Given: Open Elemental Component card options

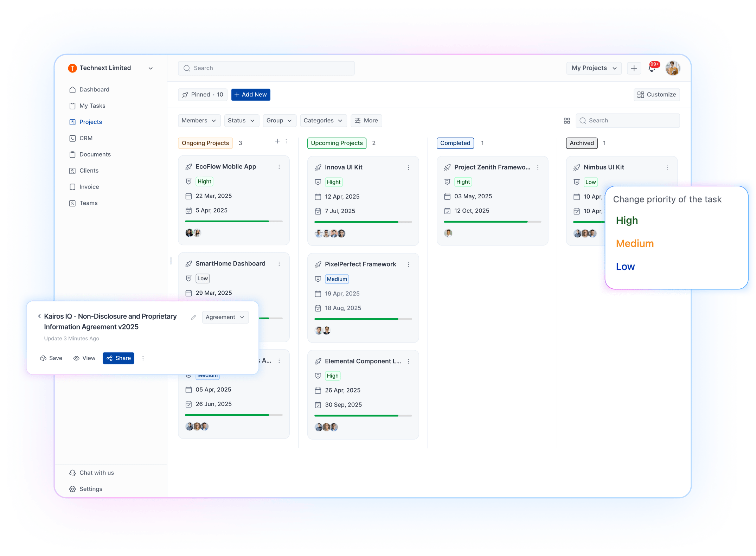Looking at the screenshot, I should pyautogui.click(x=408, y=362).
